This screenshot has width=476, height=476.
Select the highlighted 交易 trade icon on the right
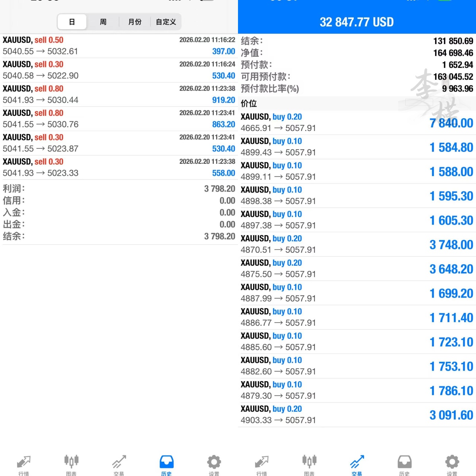(x=356, y=464)
